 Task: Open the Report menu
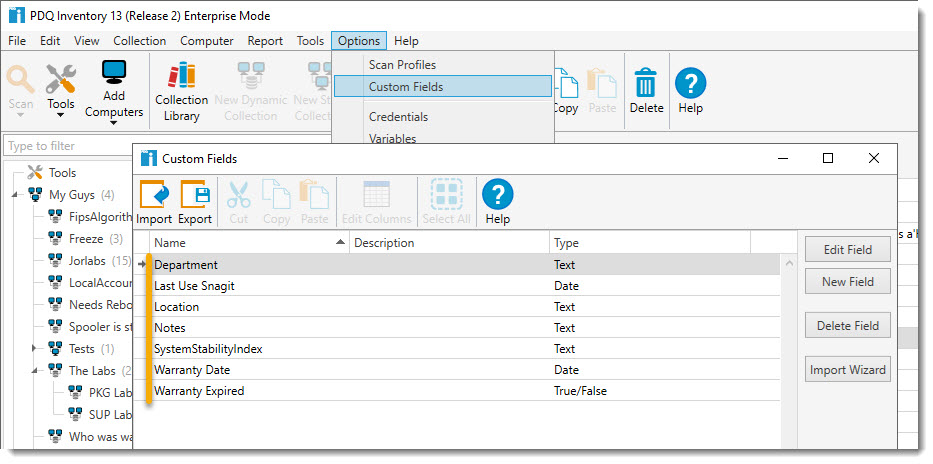[x=265, y=40]
